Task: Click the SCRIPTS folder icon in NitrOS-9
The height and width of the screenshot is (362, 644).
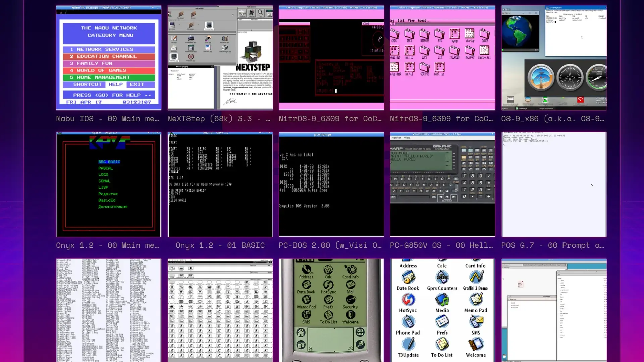Action: (x=425, y=69)
